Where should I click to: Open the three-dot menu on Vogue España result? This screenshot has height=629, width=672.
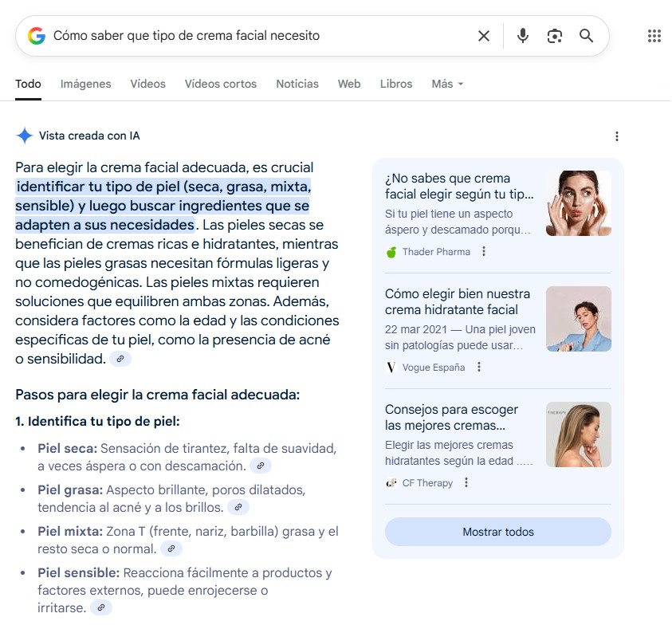point(477,367)
